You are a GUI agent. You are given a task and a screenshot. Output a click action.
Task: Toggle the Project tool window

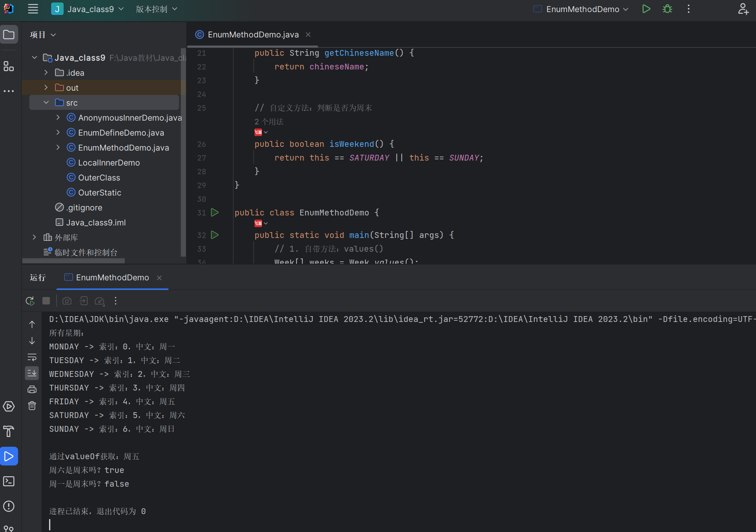click(x=9, y=35)
